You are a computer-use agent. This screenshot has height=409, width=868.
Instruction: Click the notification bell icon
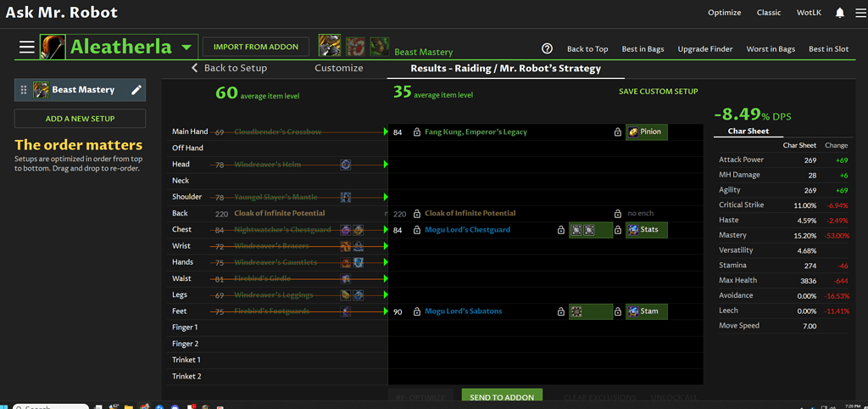[x=840, y=13]
